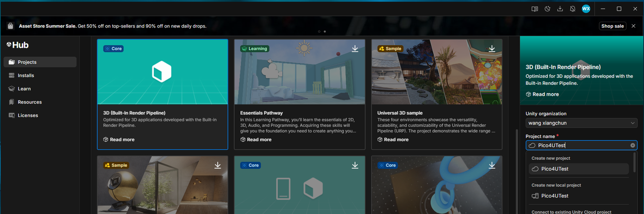Choose Pico4UTest under Create new local project

pyautogui.click(x=579, y=196)
